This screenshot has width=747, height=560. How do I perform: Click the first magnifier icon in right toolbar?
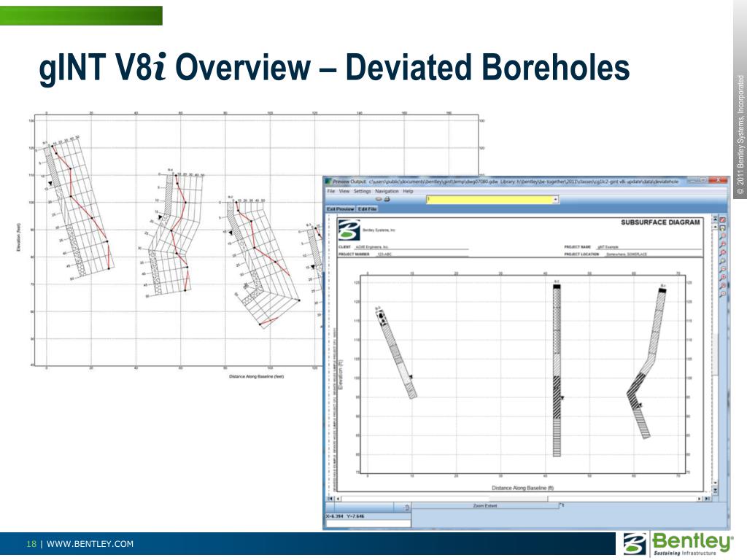722,236
